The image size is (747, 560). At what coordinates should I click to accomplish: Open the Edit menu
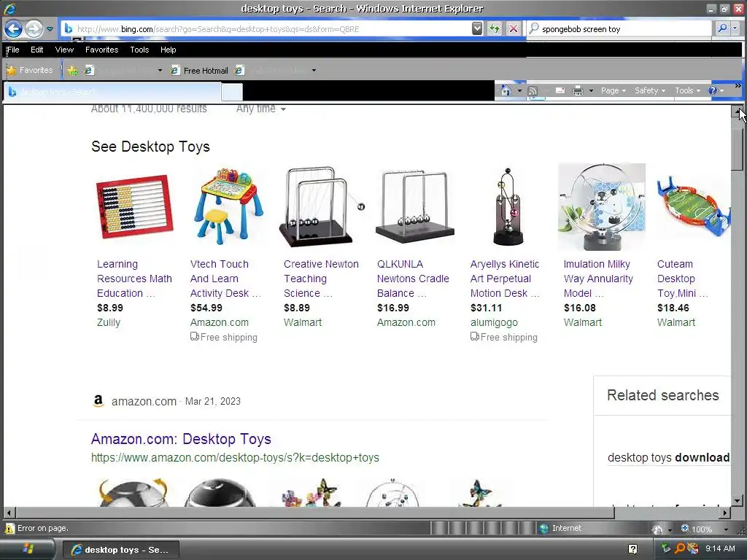36,50
